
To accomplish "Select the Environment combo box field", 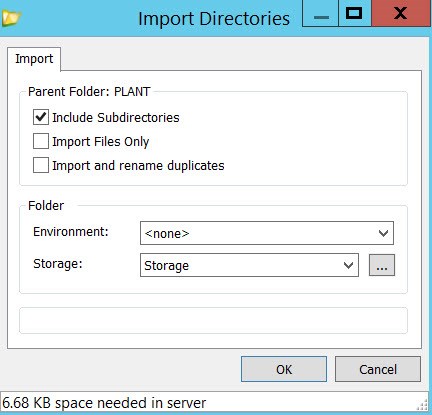I will click(x=267, y=233).
